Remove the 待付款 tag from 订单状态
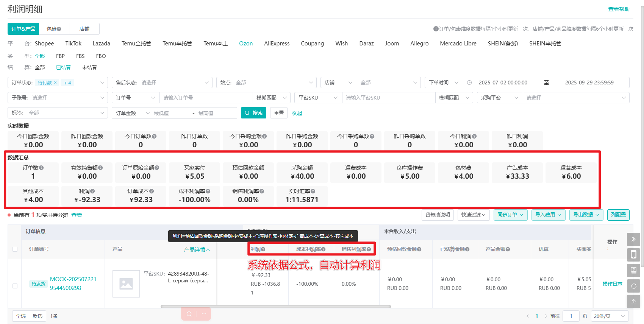 pos(55,83)
